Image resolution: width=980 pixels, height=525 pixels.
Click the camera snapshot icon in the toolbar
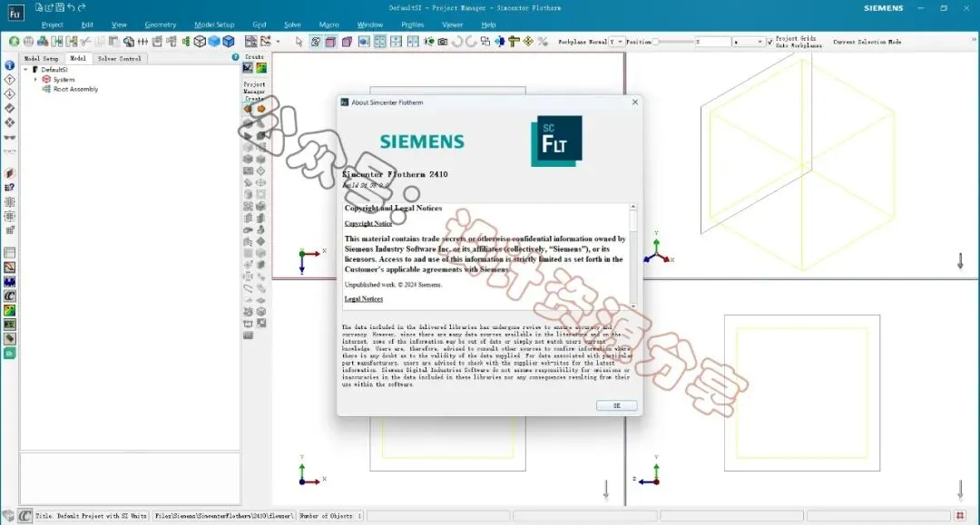(443, 42)
